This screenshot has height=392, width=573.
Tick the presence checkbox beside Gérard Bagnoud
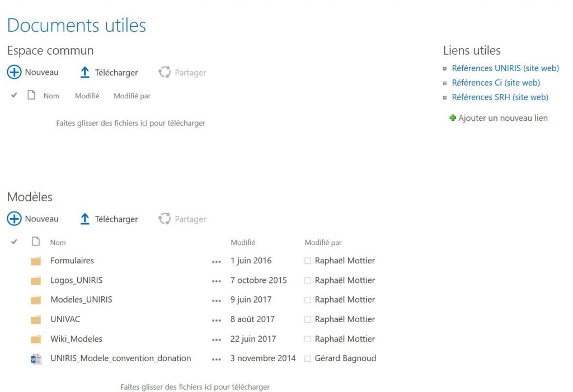308,359
